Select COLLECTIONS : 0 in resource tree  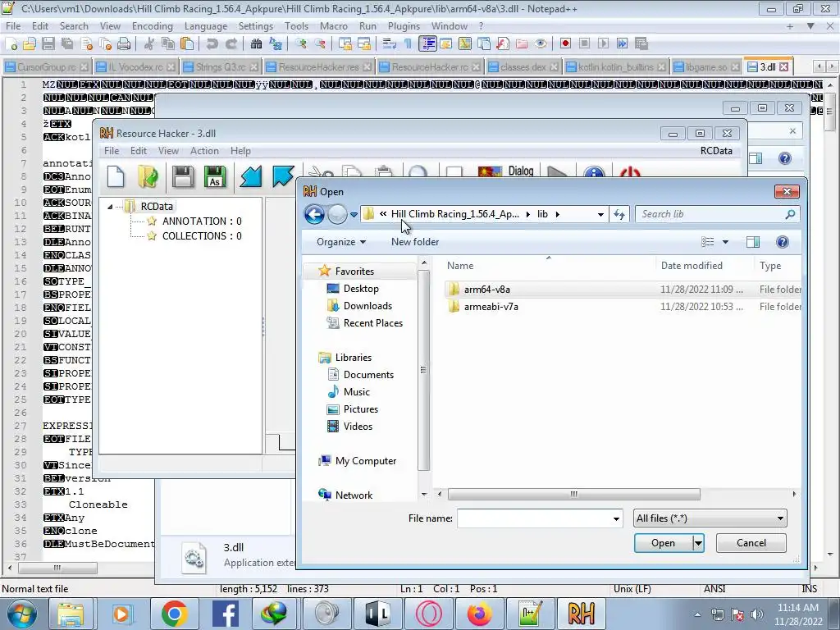click(x=202, y=236)
